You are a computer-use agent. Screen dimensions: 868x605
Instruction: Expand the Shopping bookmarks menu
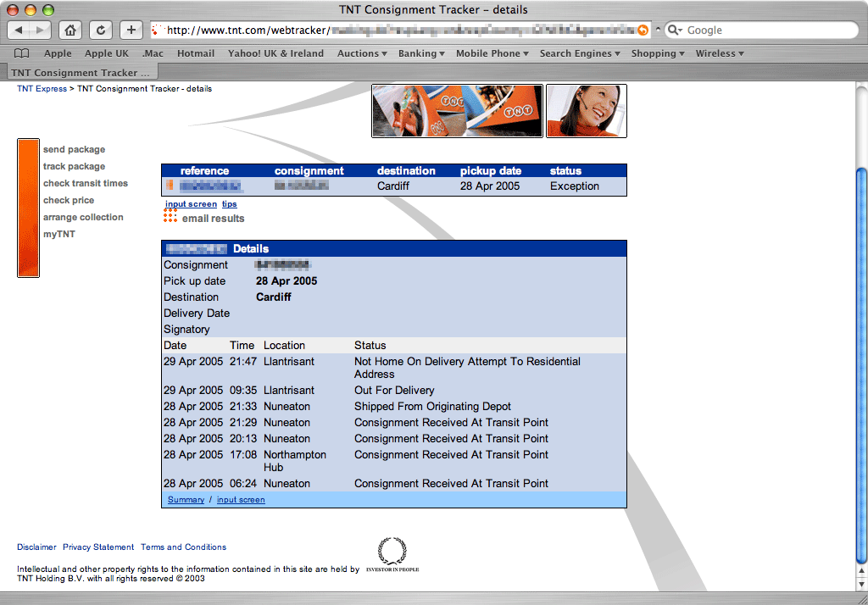click(x=658, y=53)
